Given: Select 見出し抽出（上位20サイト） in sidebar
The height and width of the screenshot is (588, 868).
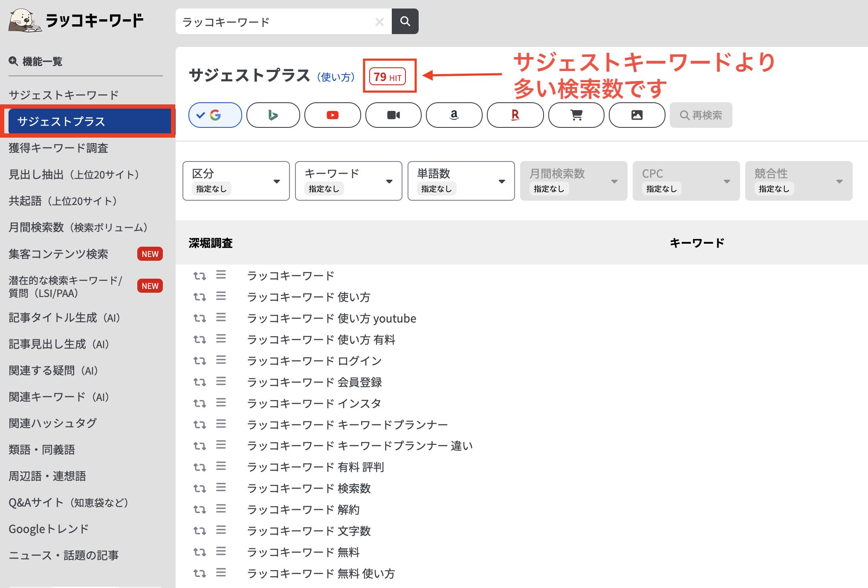Looking at the screenshot, I should pyautogui.click(x=75, y=175).
